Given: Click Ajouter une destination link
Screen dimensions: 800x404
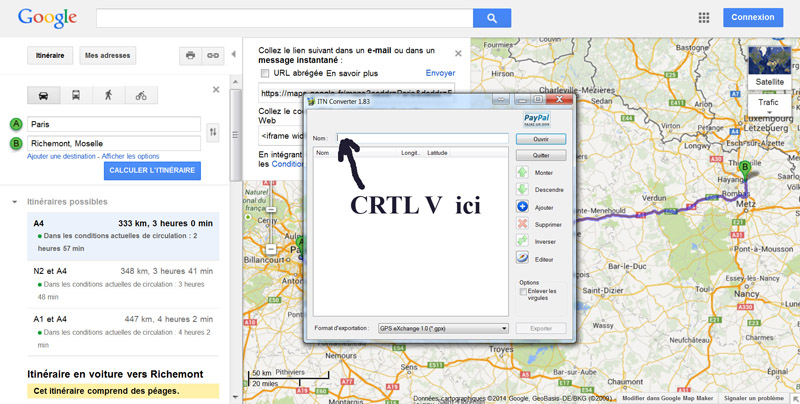Looking at the screenshot, I should [61, 157].
